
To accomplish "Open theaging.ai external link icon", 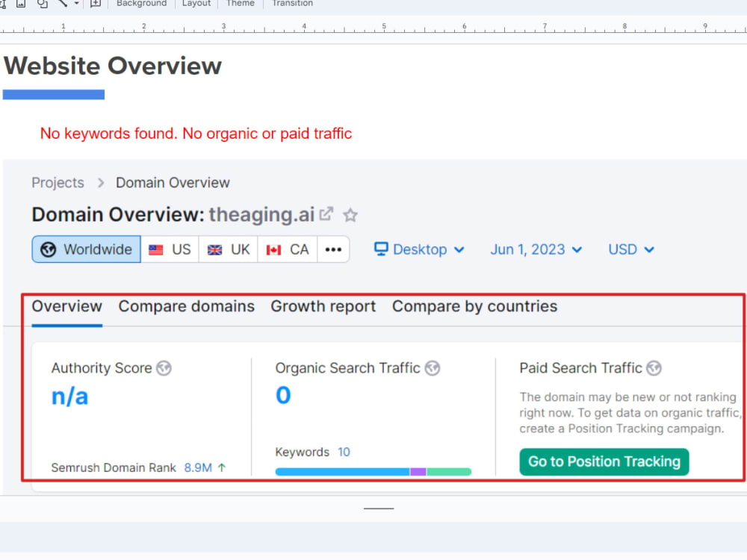I will [x=326, y=214].
